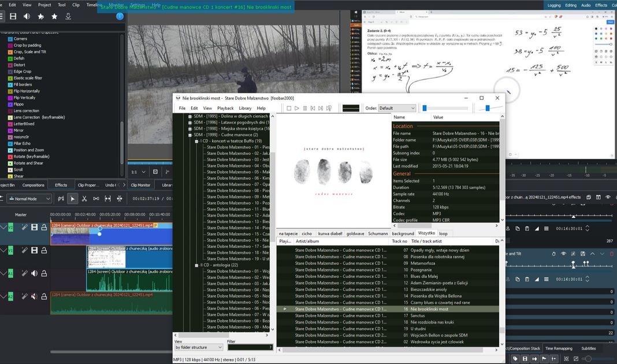This screenshot has height=364, width=617.
Task: Click the foobar2000 Stop playback button
Action: coord(288,108)
